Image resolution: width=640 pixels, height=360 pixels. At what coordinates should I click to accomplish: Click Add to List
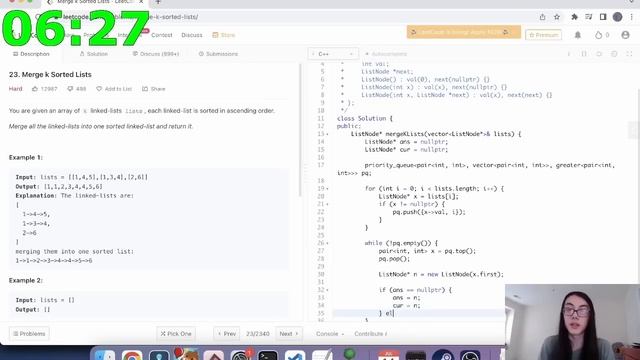(114, 89)
